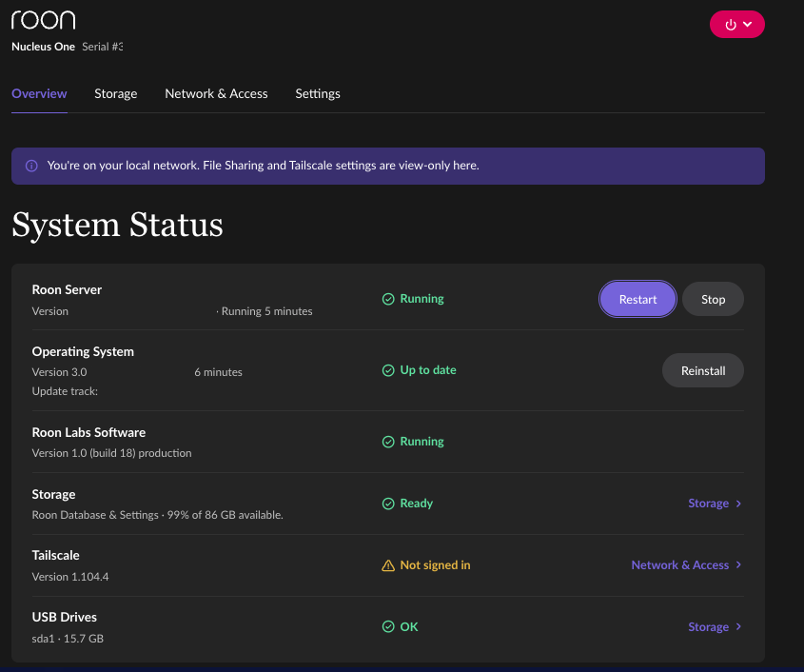The width and height of the screenshot is (804, 672).
Task: Click the '99% of 86 GB available' storage text
Action: [x=226, y=515]
